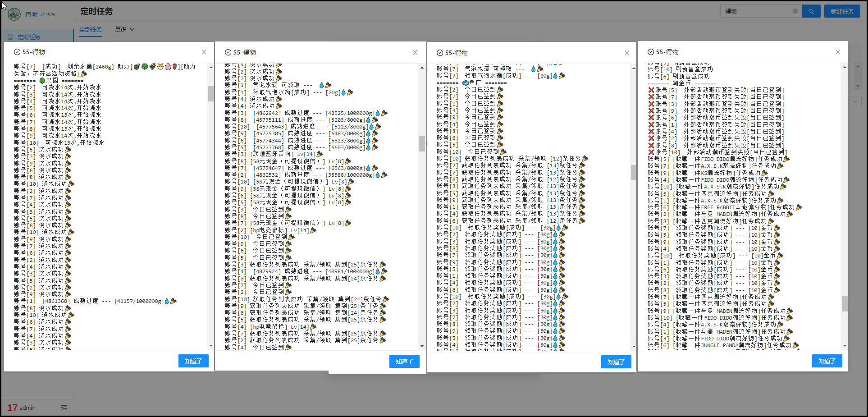This screenshot has width=868, height=417.
Task: Click the 知道了 button in the 潮金币 dialog
Action: (827, 361)
